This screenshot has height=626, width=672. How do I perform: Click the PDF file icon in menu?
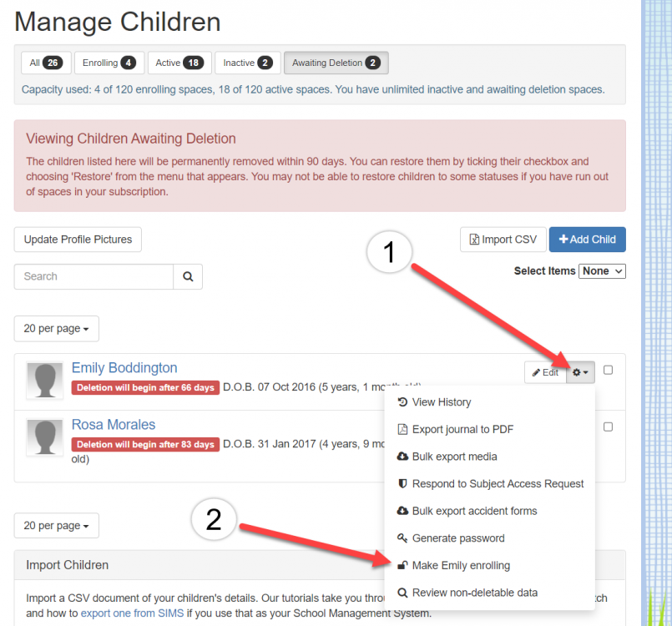point(402,429)
